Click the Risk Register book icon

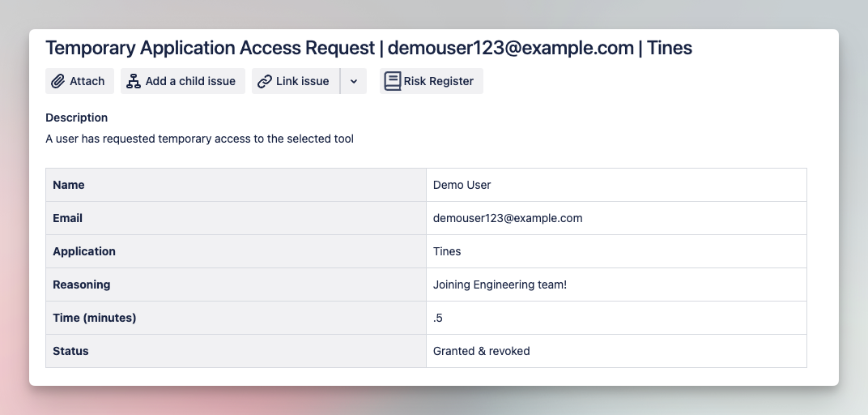tap(393, 81)
